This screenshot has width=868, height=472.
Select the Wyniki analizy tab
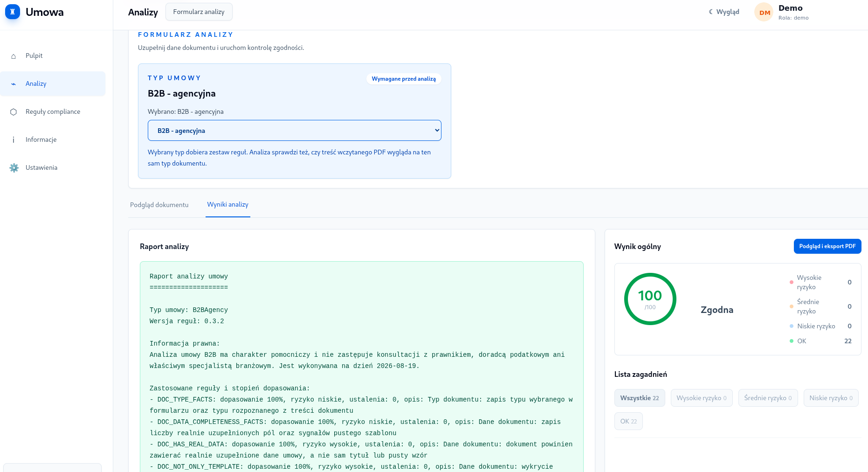tap(228, 204)
